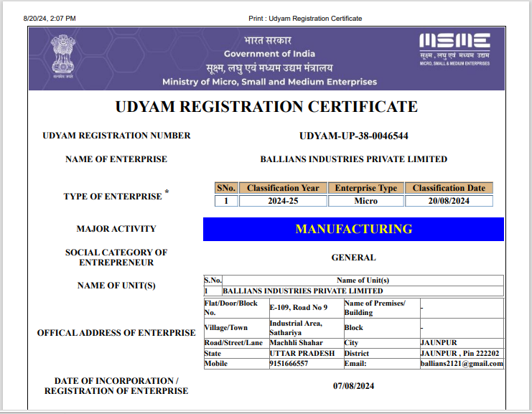The image size is (532, 414).
Task: Click the 'JAUNPUR' city value cell
Action: 462,343
